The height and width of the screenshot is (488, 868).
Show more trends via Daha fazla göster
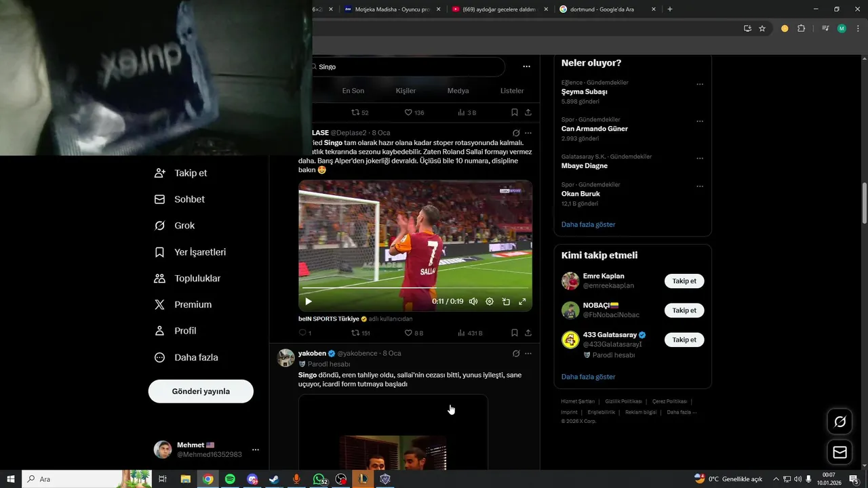point(589,224)
